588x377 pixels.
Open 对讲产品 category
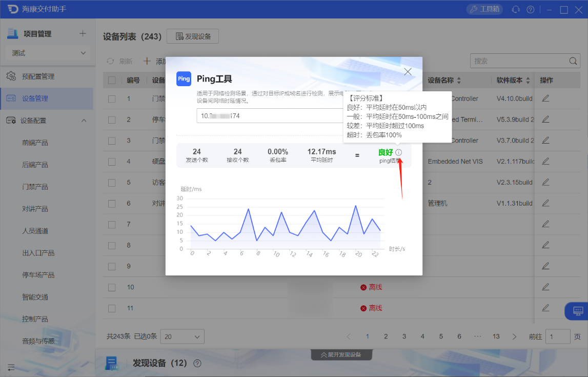click(x=35, y=209)
